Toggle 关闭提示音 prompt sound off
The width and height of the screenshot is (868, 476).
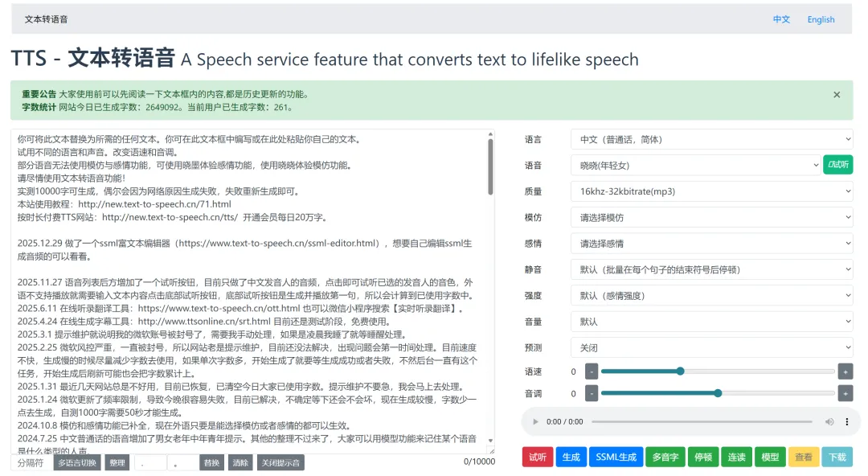coord(280,463)
